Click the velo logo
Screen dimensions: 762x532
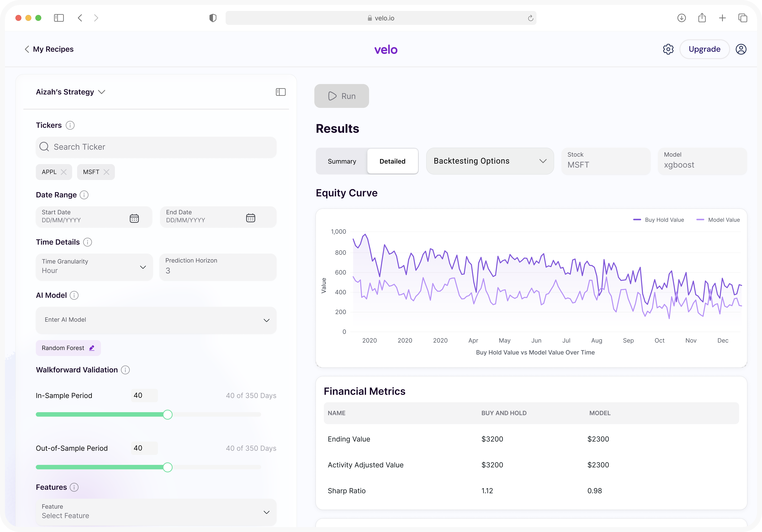(386, 50)
